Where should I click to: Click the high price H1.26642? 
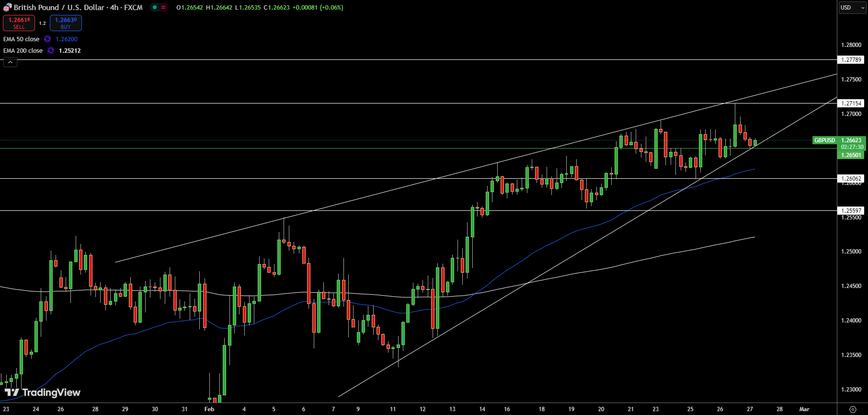(219, 7)
